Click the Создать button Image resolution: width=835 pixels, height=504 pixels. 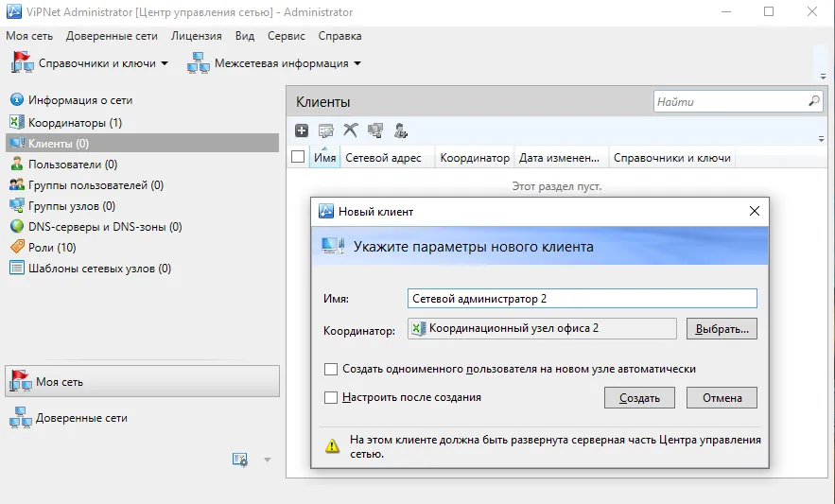coord(639,397)
